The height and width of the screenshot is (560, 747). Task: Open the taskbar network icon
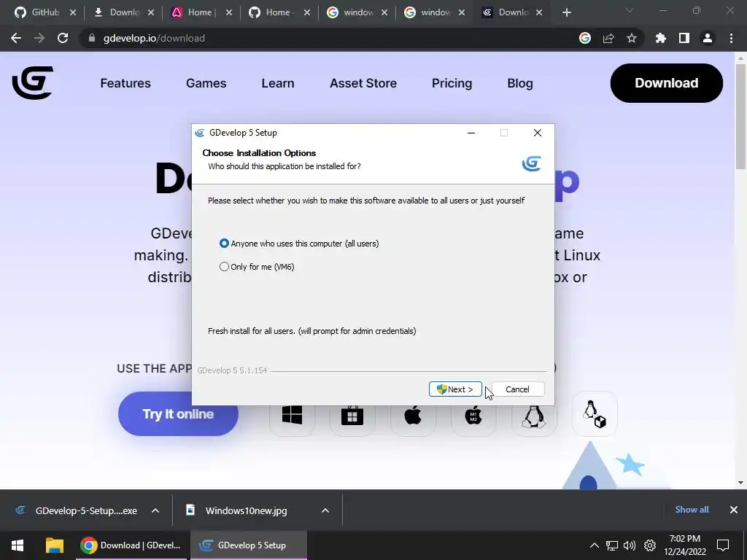click(612, 545)
